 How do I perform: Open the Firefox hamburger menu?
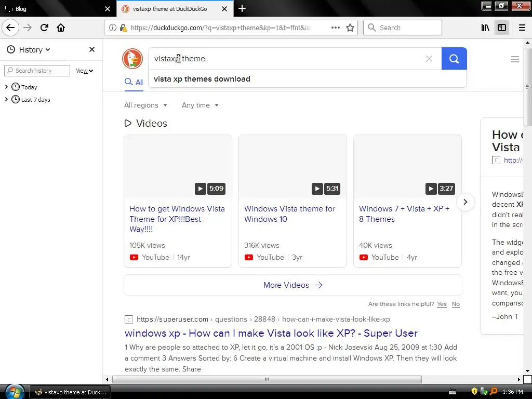[x=522, y=28]
